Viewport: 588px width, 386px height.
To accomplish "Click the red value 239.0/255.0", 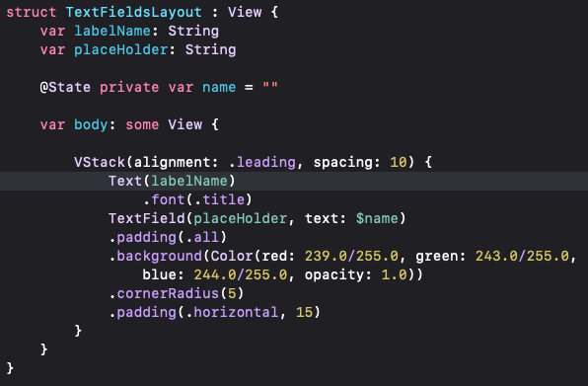I will pyautogui.click(x=351, y=257).
